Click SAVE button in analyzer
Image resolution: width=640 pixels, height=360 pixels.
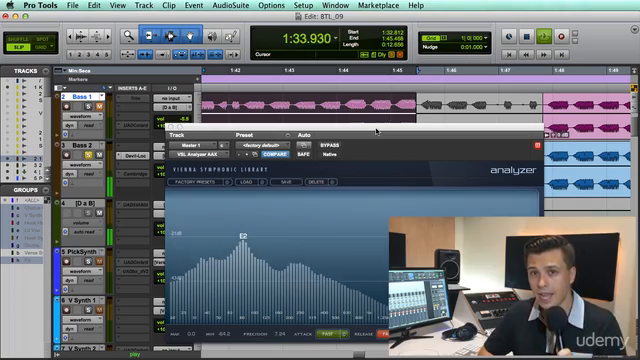tap(286, 182)
